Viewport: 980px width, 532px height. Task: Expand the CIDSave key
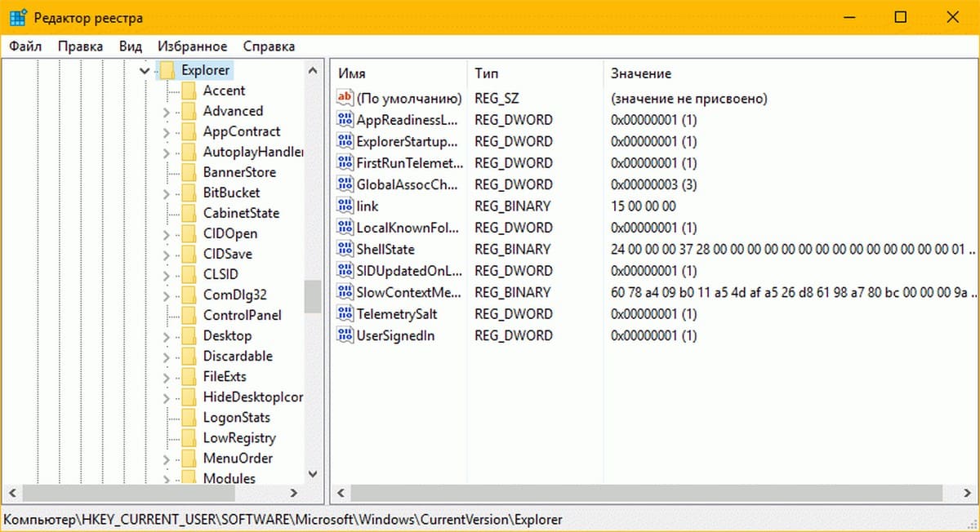point(166,255)
